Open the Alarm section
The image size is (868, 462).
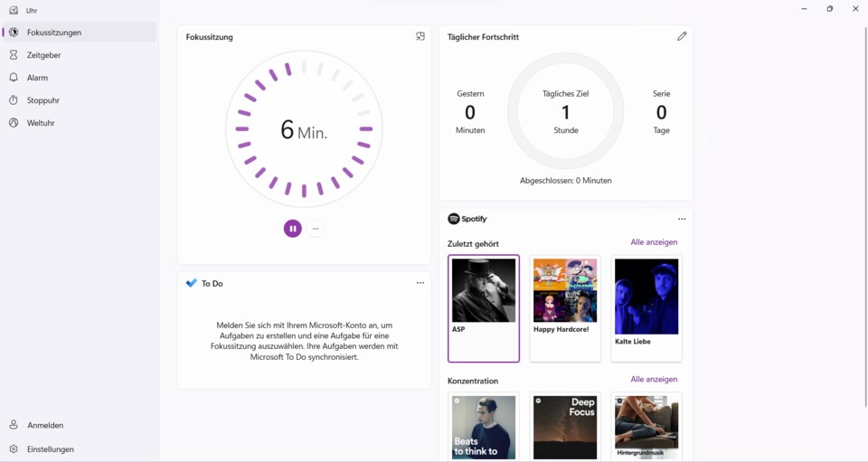[37, 78]
